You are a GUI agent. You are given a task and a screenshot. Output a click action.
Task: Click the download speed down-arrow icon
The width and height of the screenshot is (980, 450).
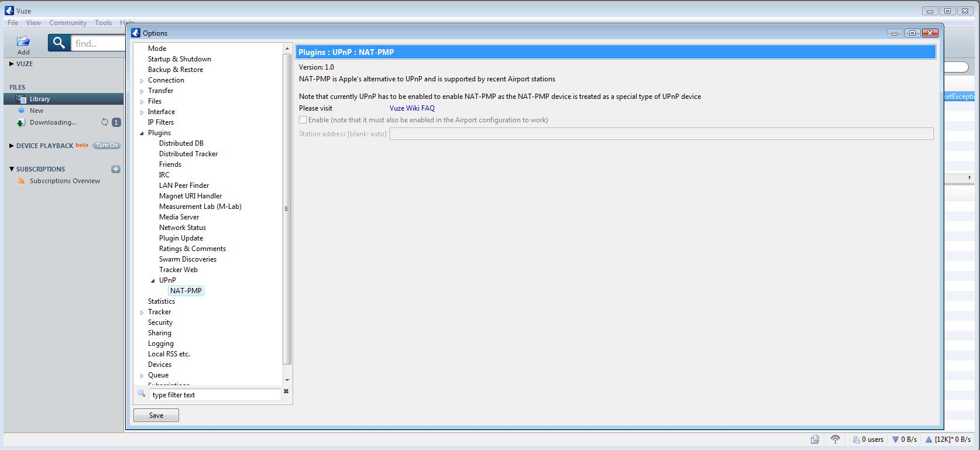coord(895,439)
